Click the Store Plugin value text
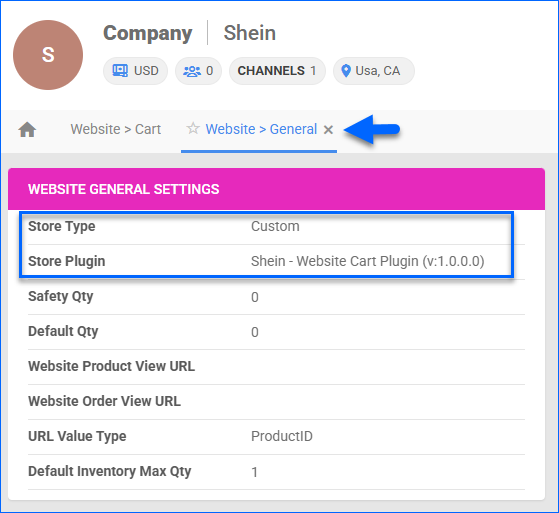559x513 pixels. tap(368, 261)
